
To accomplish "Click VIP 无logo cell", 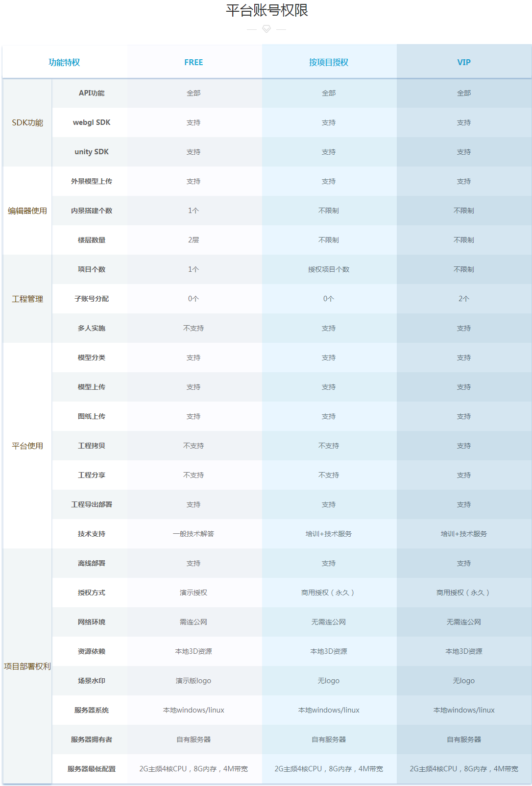I will click(x=464, y=681).
